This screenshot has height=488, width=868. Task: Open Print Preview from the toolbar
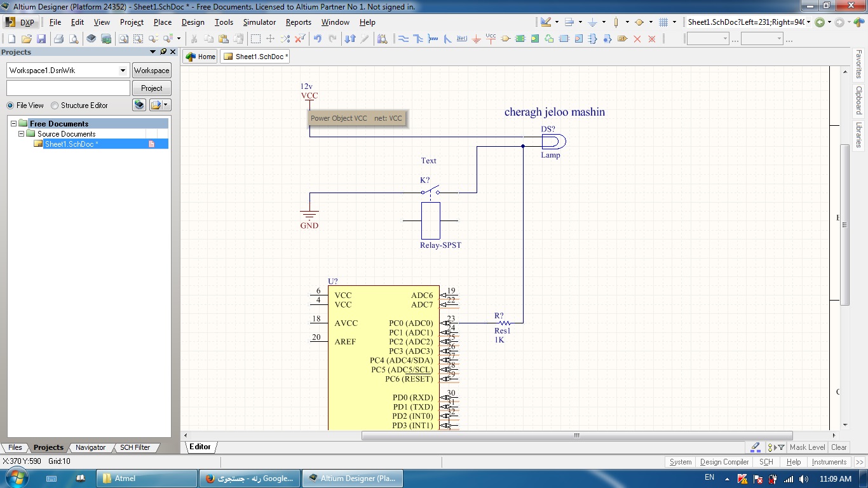coord(74,39)
